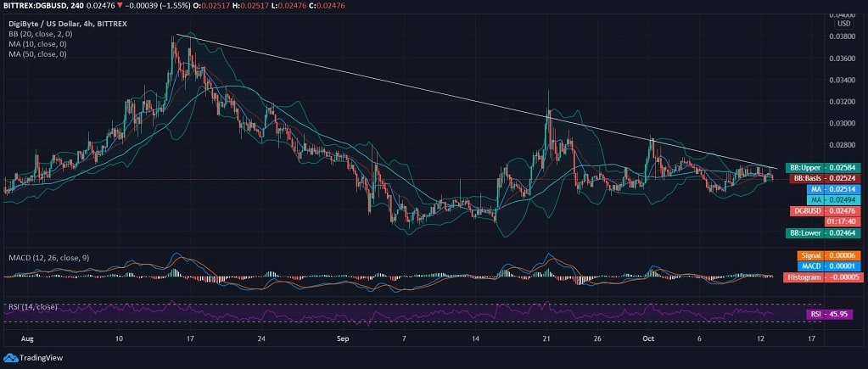Click the 01:17:40 bar countdown label
Viewport: 868px width, 369px height.
pos(843,221)
